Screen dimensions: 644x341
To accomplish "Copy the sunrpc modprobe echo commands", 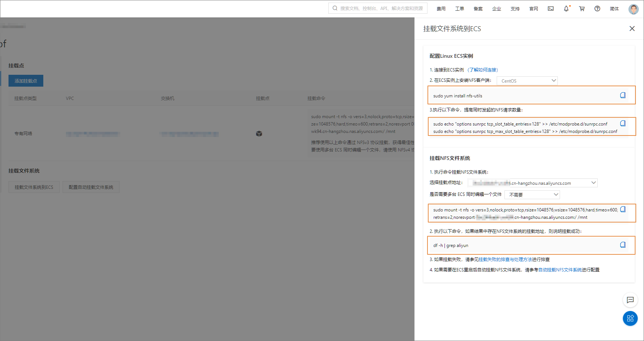I will [x=623, y=123].
